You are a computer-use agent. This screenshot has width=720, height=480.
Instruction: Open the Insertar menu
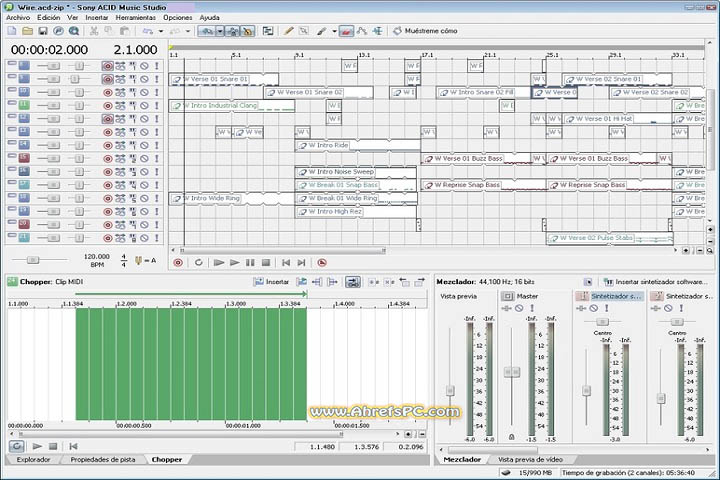coord(97,17)
